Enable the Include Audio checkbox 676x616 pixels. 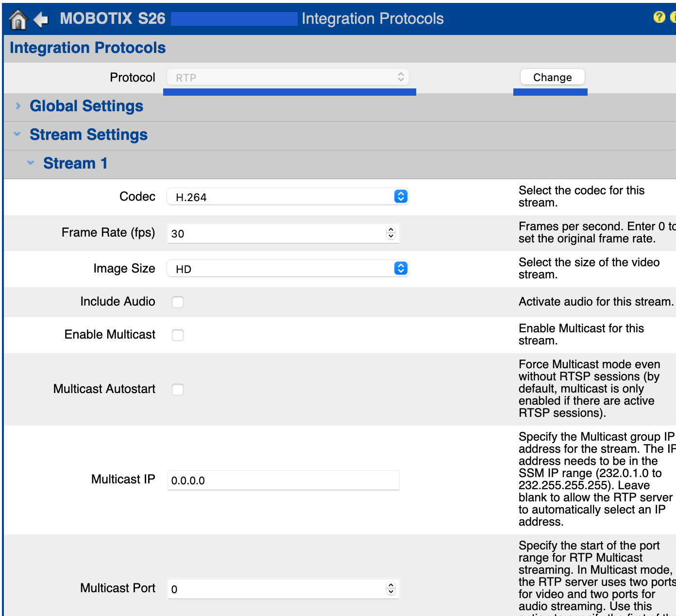(x=178, y=302)
